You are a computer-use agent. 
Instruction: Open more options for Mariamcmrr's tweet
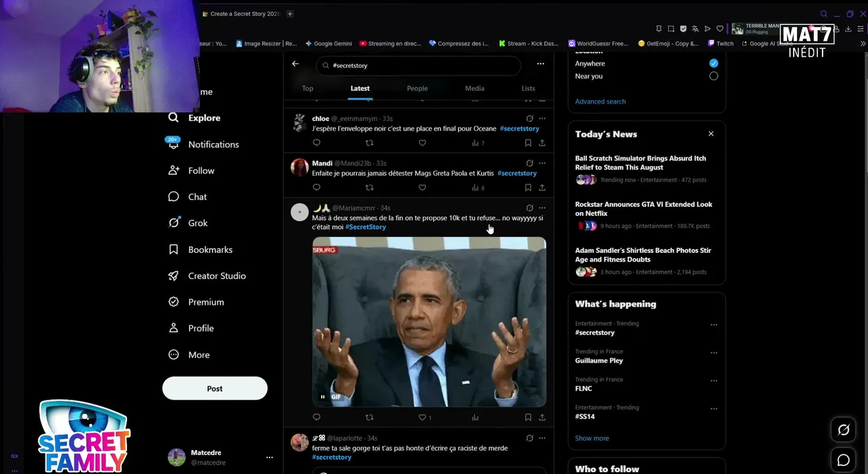pyautogui.click(x=542, y=208)
